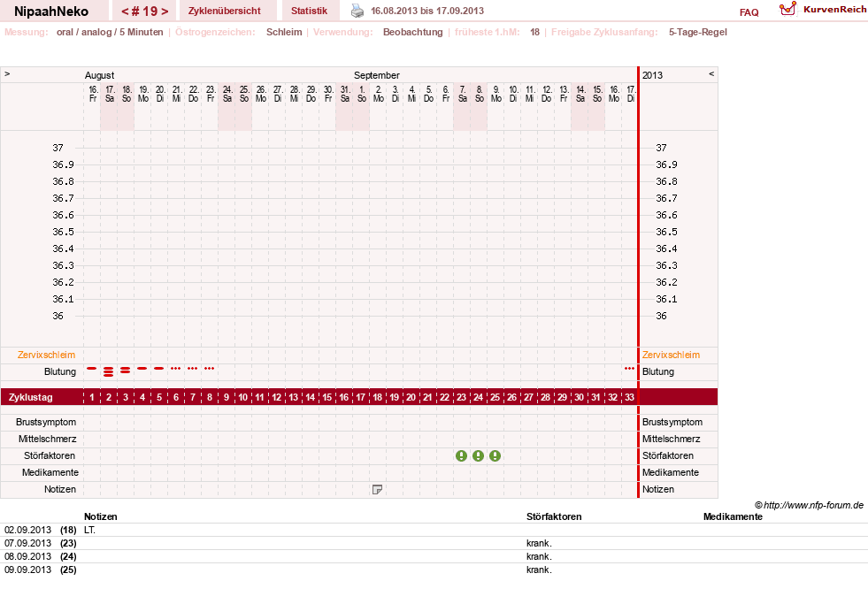Click Störfaktoren icon on cycle day 23
Screen dimensions: 868x604
(461, 455)
